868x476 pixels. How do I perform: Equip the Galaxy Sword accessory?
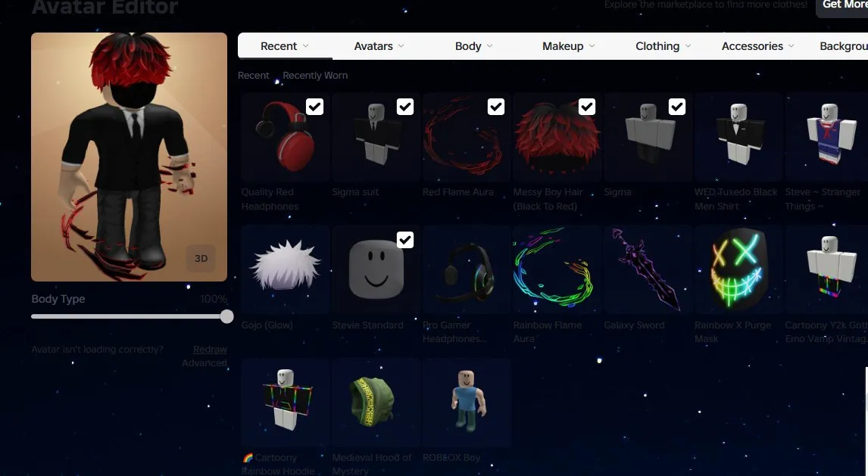[648, 270]
